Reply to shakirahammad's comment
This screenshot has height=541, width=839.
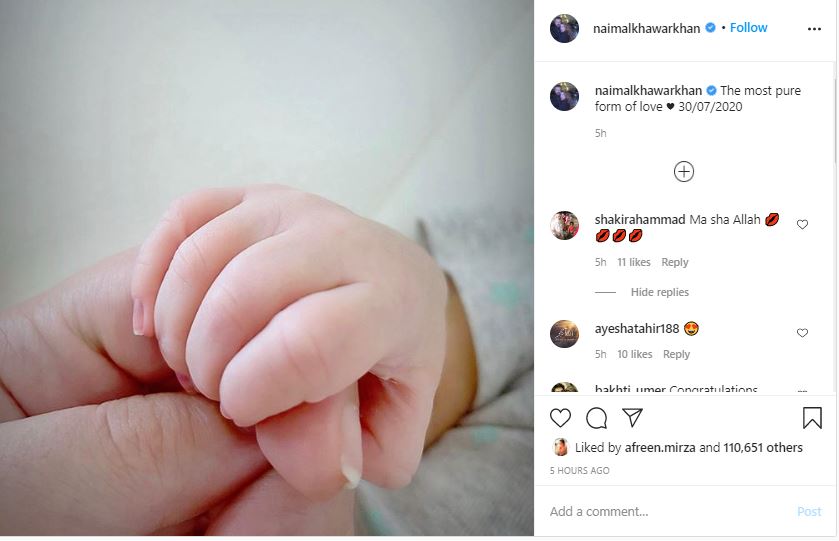675,262
